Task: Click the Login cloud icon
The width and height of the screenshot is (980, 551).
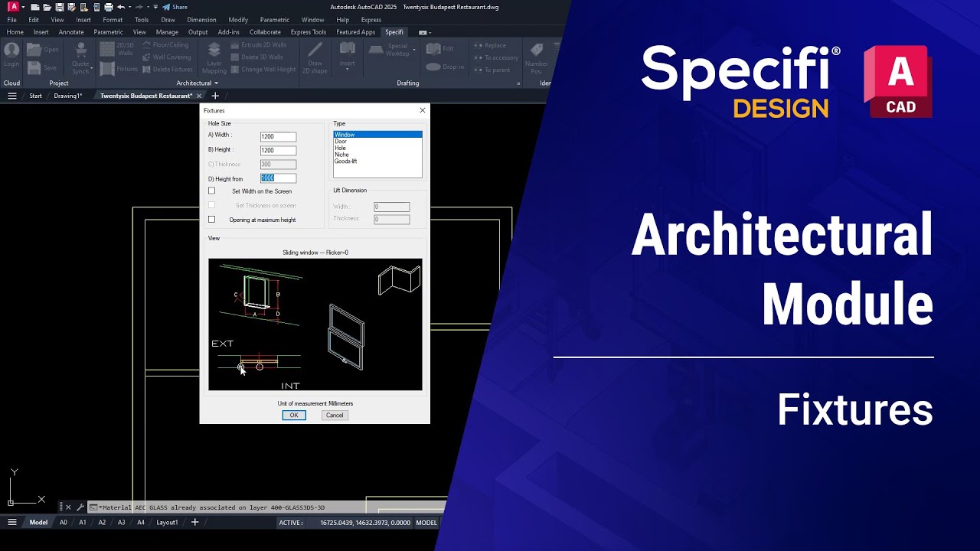Action: [x=11, y=51]
